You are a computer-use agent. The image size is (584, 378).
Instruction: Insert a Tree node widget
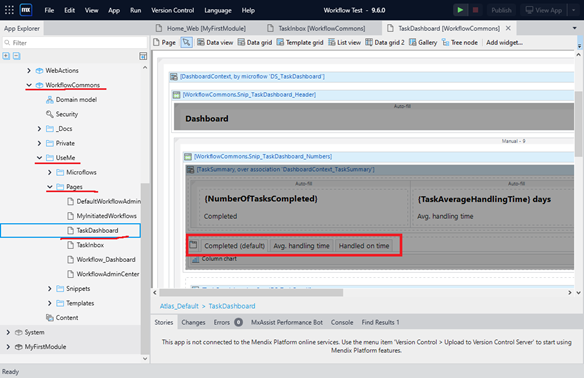pyautogui.click(x=460, y=42)
